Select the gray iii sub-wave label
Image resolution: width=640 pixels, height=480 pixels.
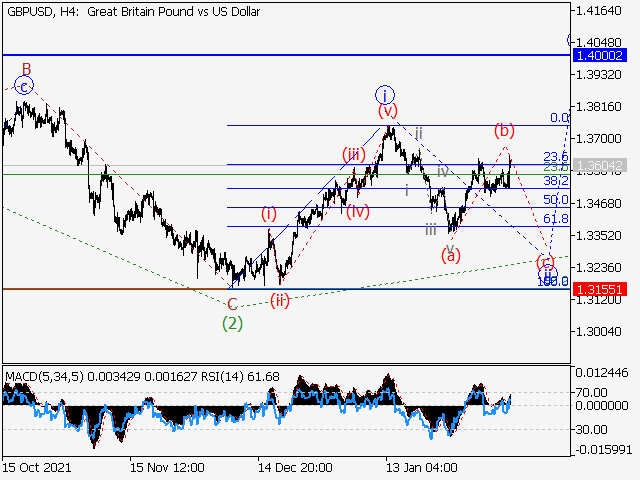coord(431,229)
